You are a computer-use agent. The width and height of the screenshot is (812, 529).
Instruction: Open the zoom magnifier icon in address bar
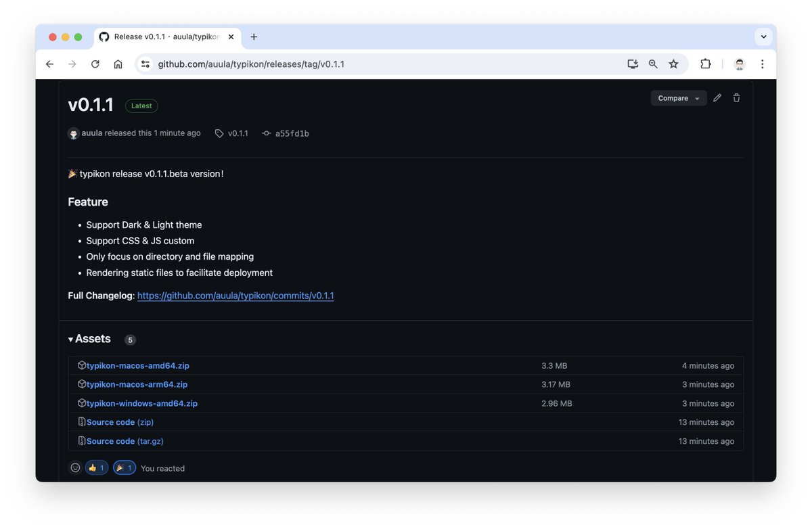coord(653,64)
